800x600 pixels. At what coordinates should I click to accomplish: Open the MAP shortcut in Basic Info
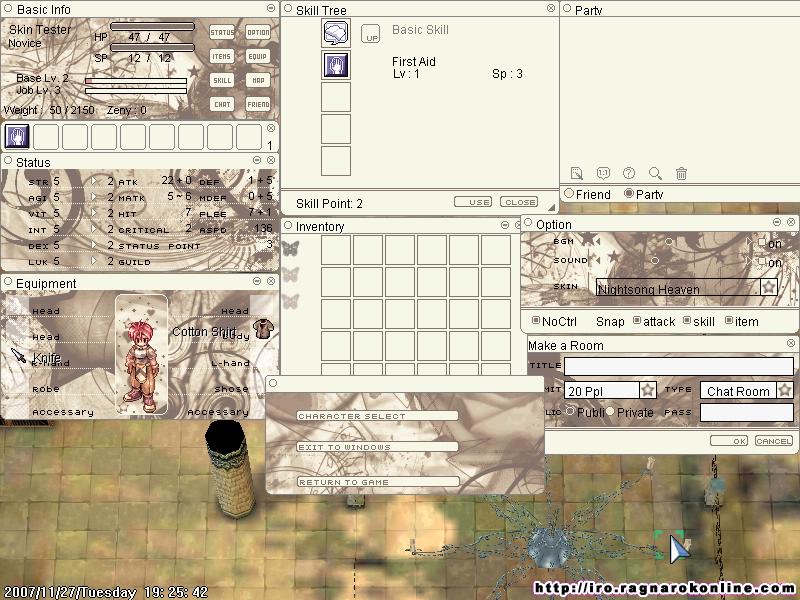[x=258, y=80]
